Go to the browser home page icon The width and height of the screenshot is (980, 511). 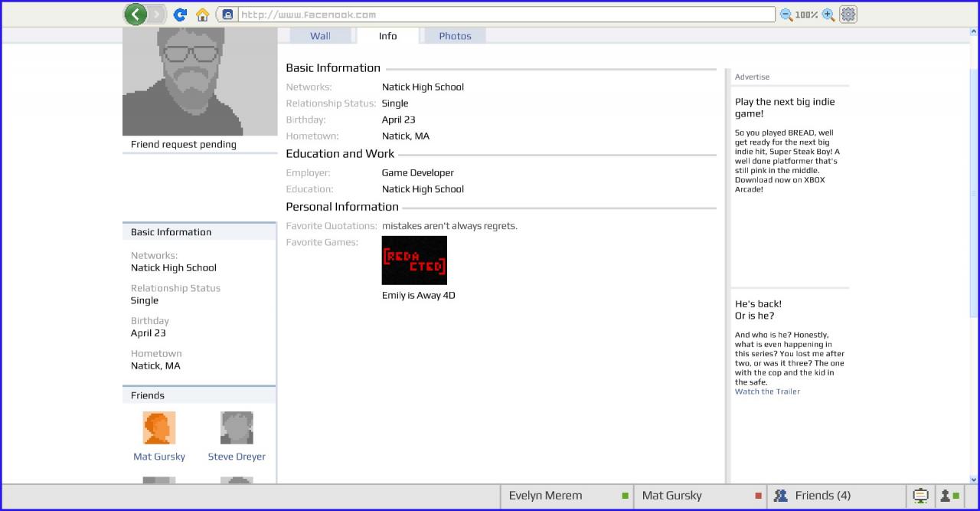[x=202, y=15]
